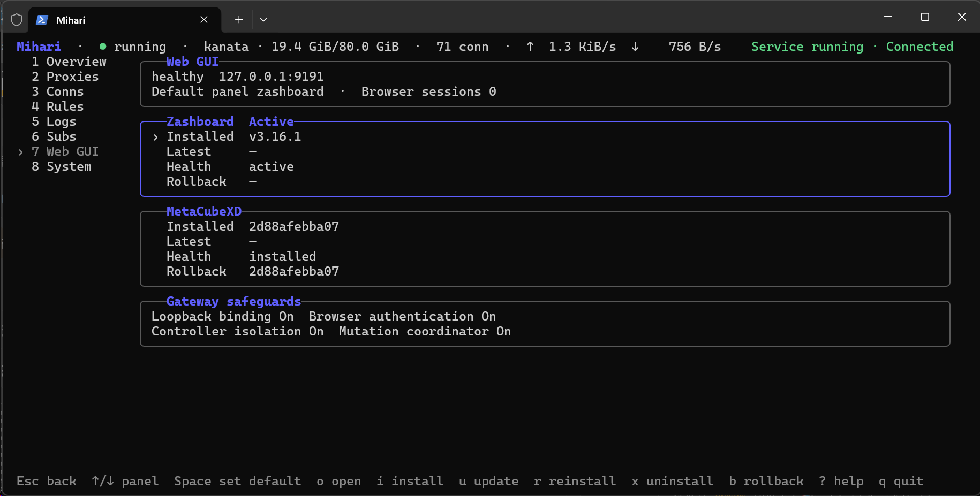Maximize the terminal window
Image resolution: width=980 pixels, height=496 pixels.
pyautogui.click(x=925, y=17)
